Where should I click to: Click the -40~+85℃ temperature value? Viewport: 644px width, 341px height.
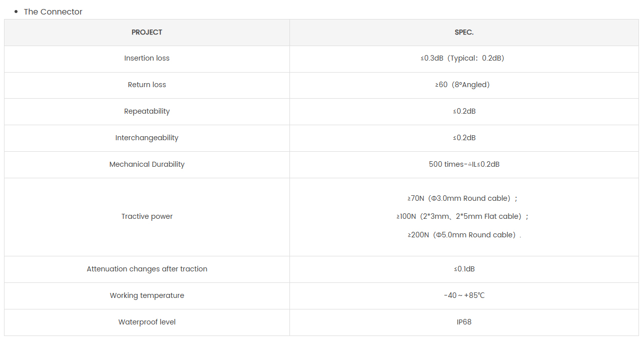(x=464, y=296)
